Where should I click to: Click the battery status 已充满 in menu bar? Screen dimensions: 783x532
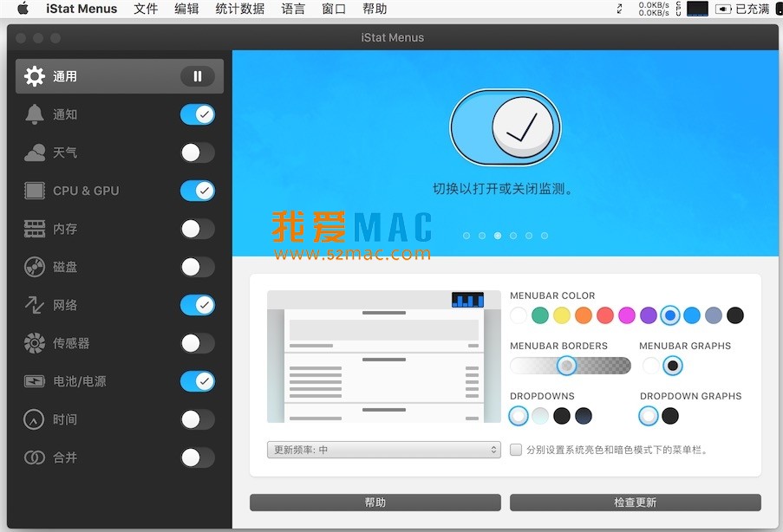742,9
